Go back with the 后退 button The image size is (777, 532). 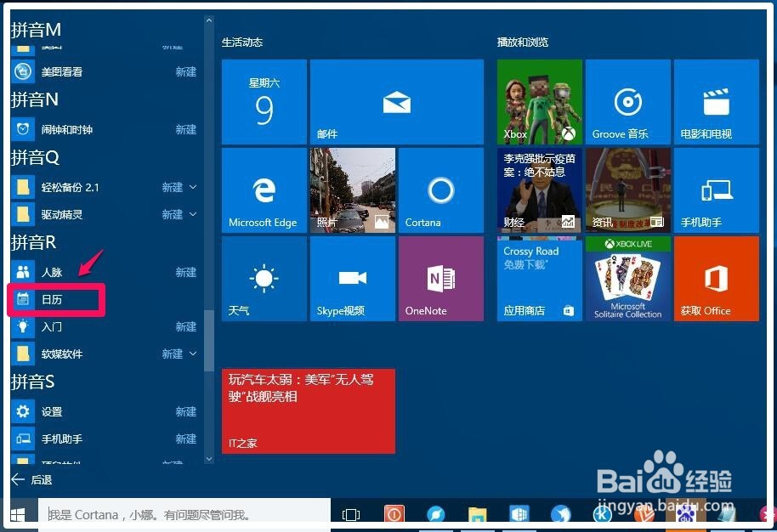pos(31,479)
